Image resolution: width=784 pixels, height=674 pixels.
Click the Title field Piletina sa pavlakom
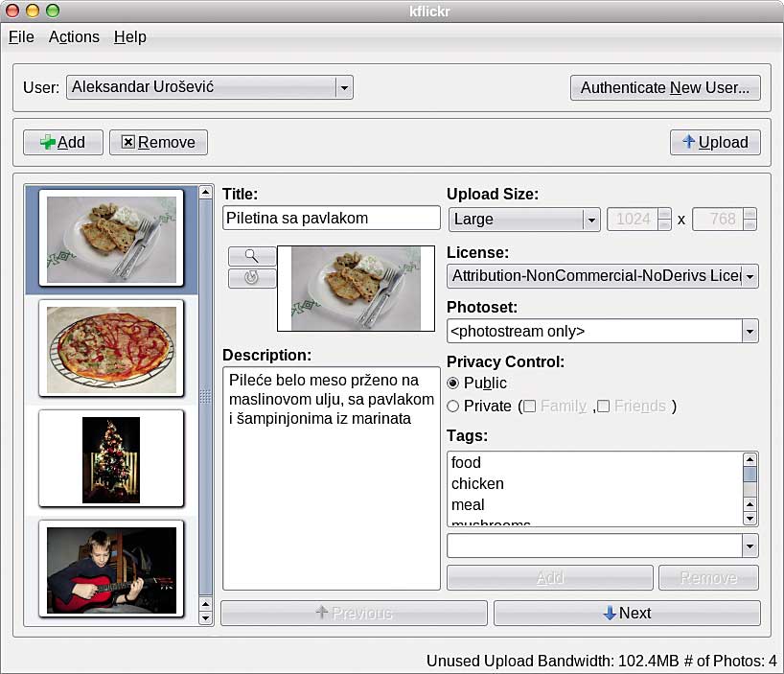click(331, 218)
